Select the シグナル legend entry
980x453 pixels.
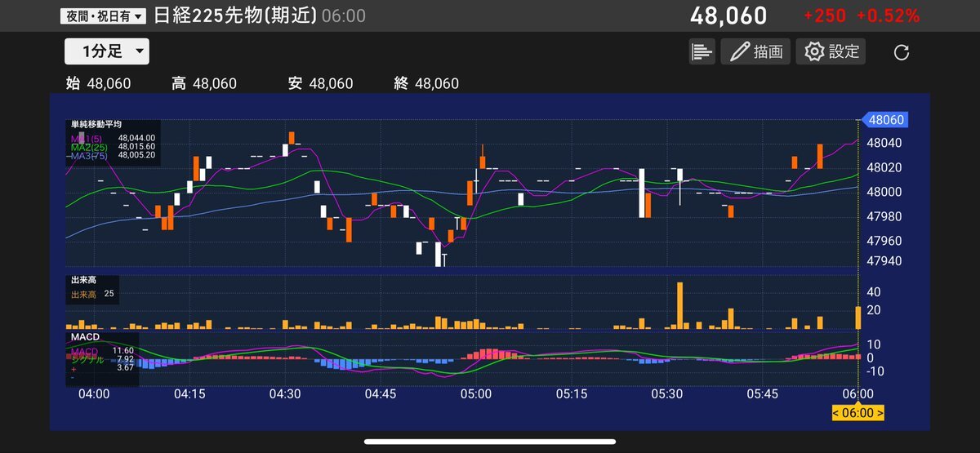click(87, 359)
